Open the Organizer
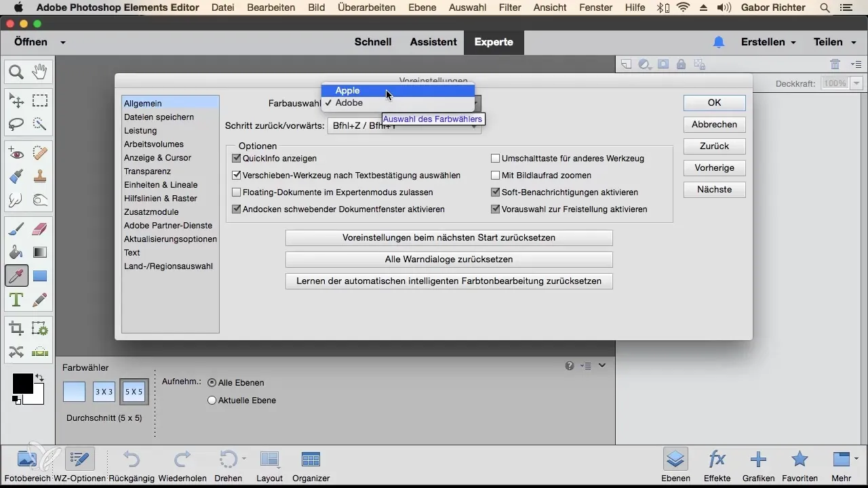This screenshot has width=868, height=488. click(x=311, y=466)
